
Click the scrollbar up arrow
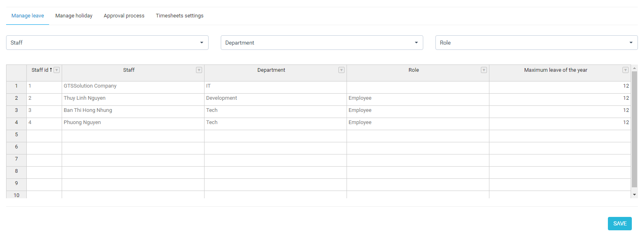coord(634,68)
